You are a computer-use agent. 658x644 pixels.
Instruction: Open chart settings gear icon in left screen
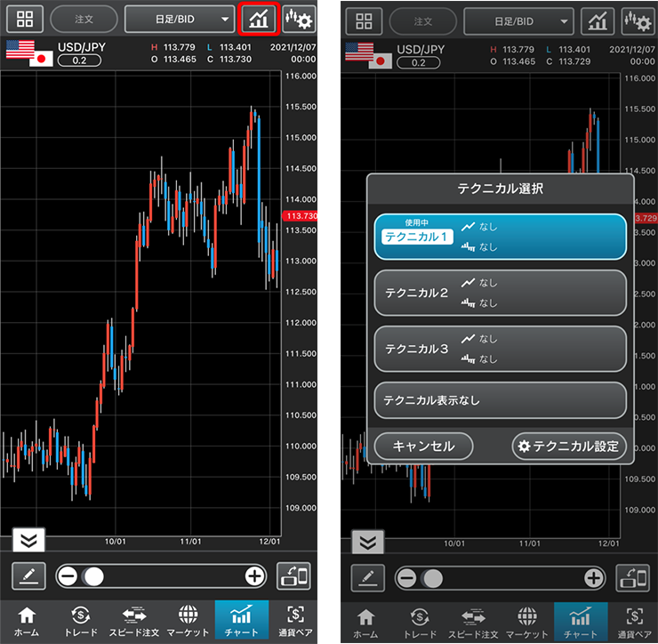pyautogui.click(x=299, y=19)
